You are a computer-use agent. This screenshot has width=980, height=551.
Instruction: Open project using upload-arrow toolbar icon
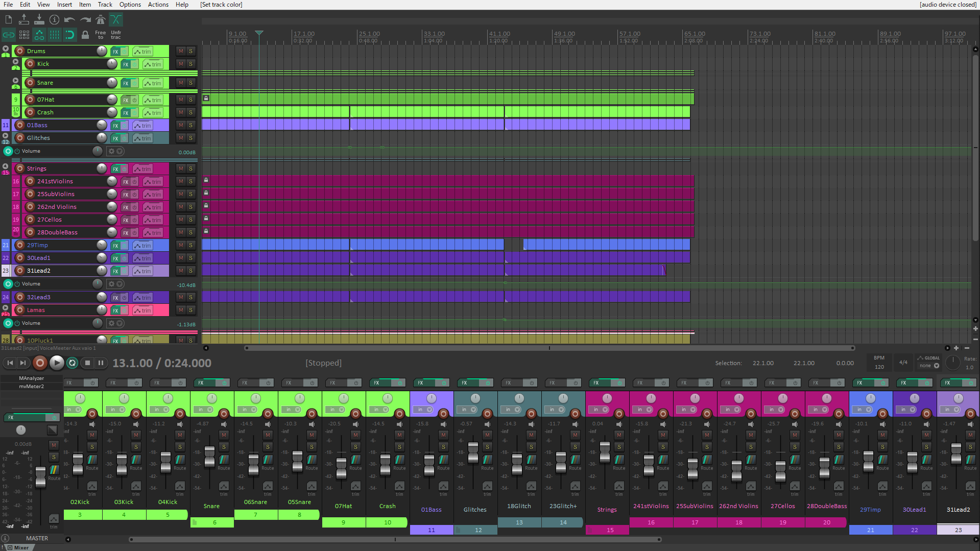pyautogui.click(x=24, y=20)
